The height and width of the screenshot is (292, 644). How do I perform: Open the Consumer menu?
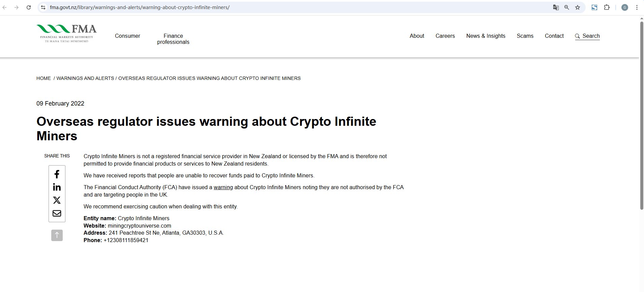point(127,36)
